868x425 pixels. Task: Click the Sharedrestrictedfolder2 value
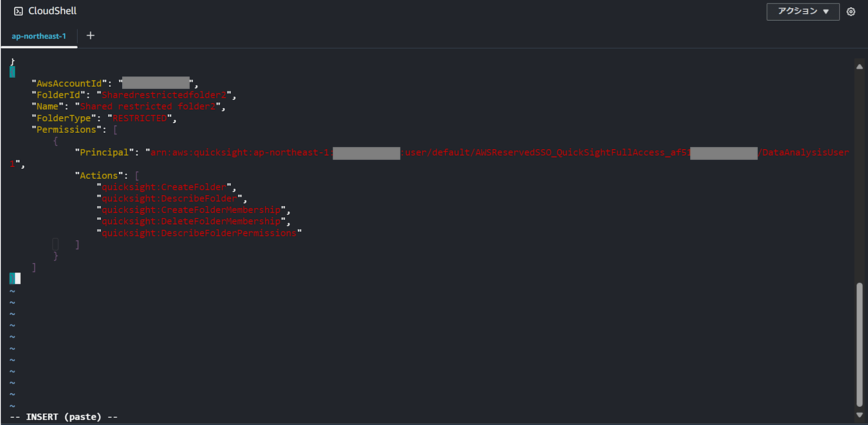tap(164, 95)
